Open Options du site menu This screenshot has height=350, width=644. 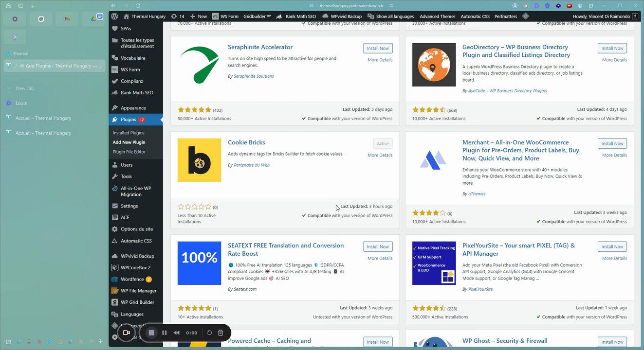(x=136, y=229)
